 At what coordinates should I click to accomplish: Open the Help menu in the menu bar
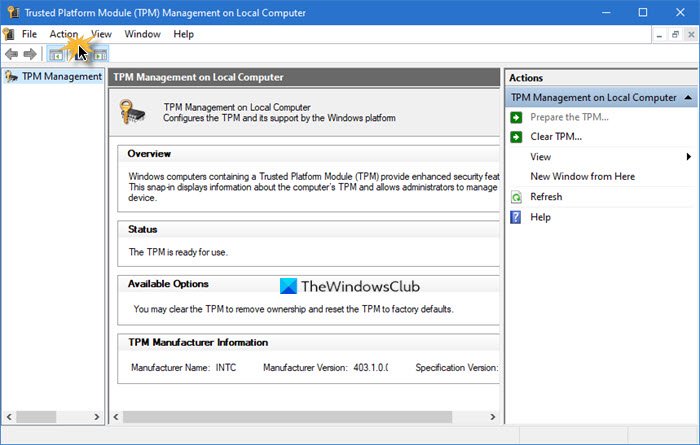click(x=183, y=34)
